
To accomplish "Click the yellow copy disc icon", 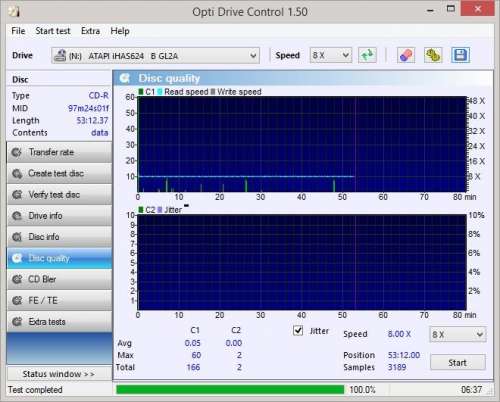I will click(433, 55).
